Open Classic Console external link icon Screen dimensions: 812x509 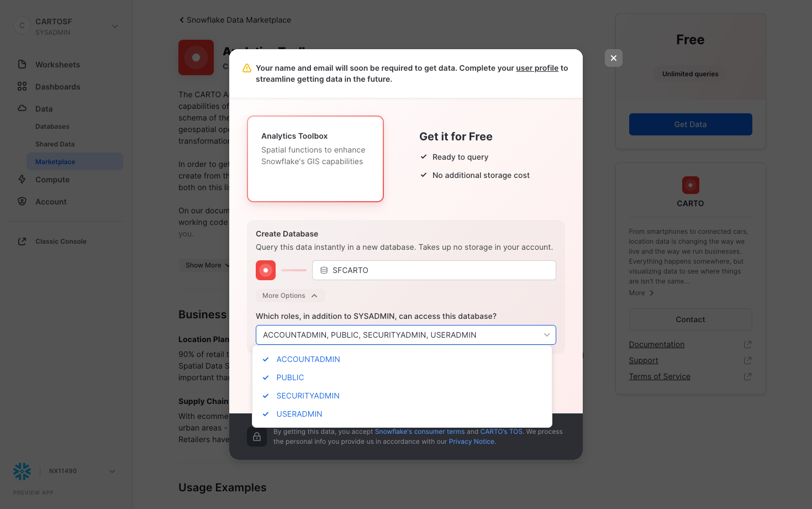tap(22, 241)
